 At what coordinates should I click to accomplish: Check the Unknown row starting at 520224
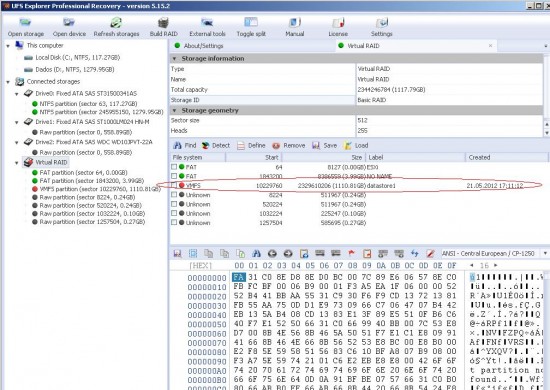[x=174, y=204]
